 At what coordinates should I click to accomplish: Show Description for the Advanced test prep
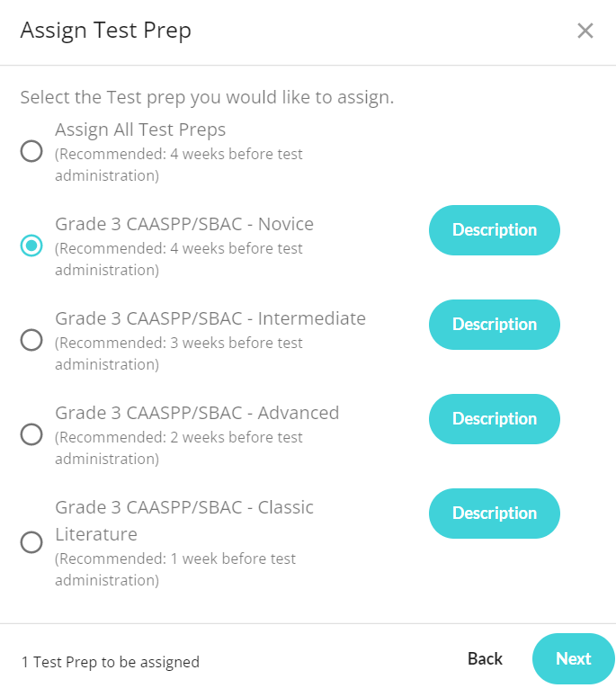point(495,419)
